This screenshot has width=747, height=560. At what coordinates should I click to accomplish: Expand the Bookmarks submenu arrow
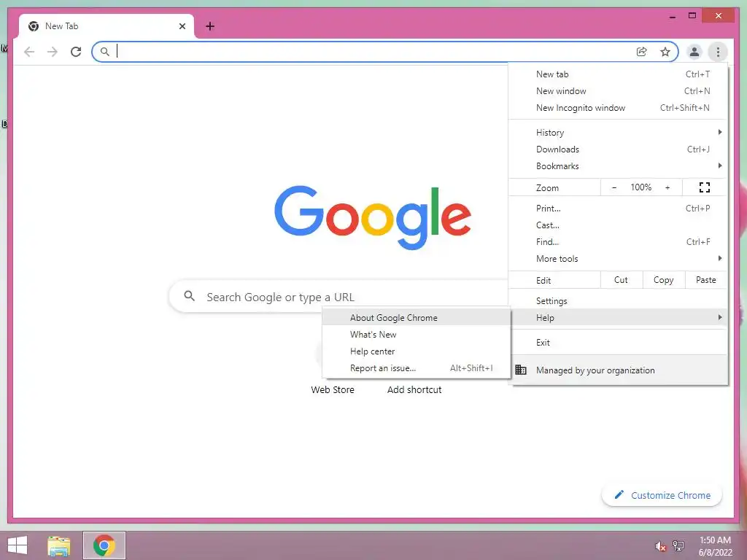point(719,166)
